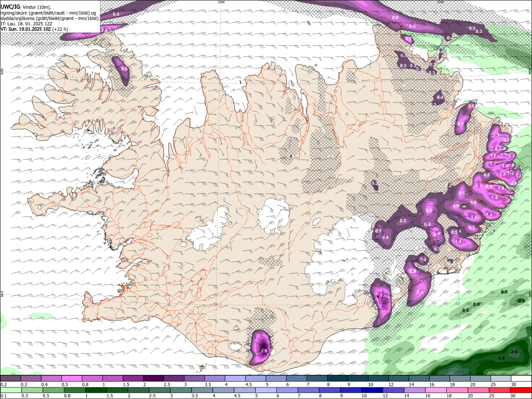Click the 0.3 swatch in the snow scale
The height and width of the screenshot is (399, 532).
click(x=31, y=379)
